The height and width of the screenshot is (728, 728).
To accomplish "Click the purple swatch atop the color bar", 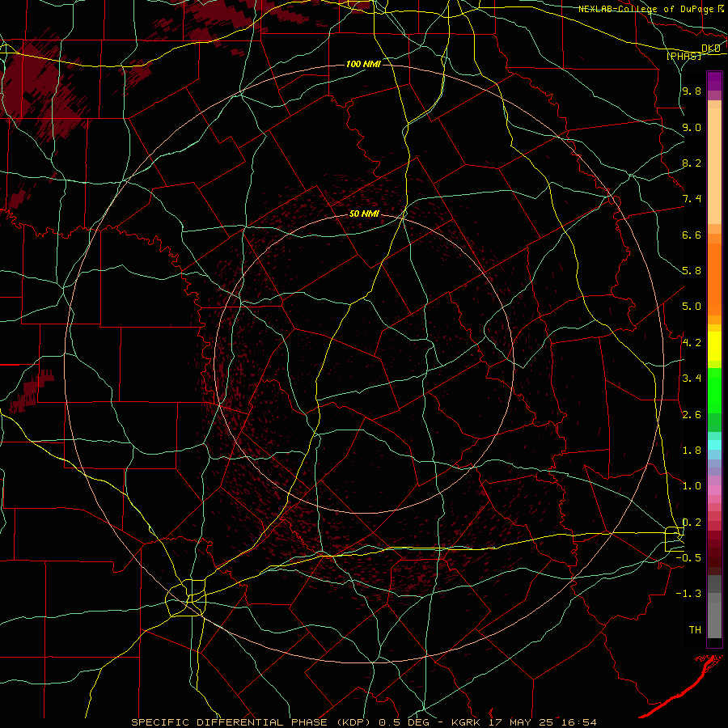I will point(714,81).
